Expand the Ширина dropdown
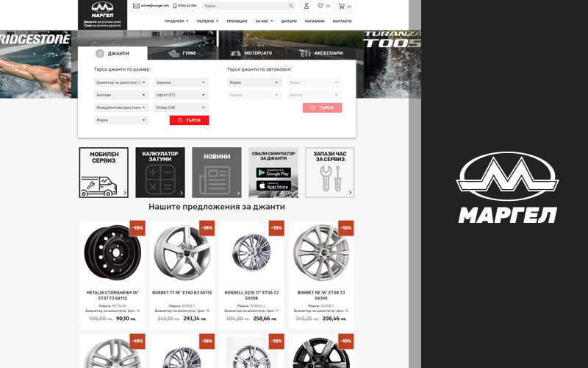 [x=181, y=82]
